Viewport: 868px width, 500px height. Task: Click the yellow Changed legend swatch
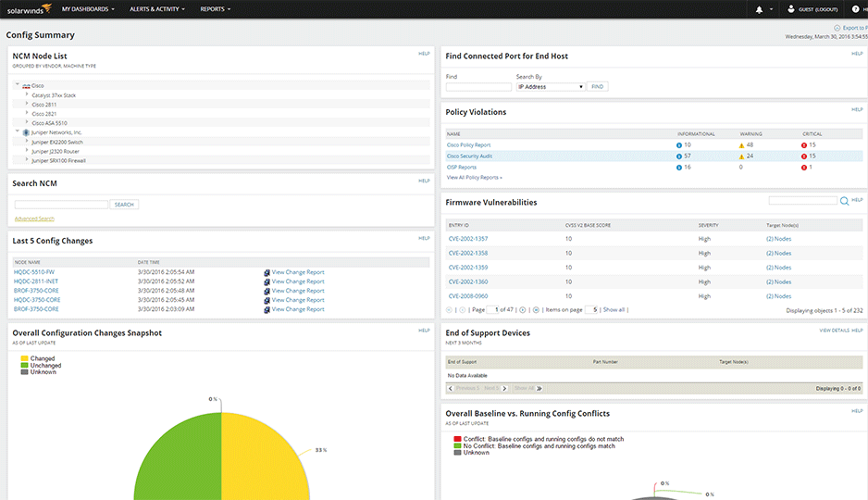point(24,359)
